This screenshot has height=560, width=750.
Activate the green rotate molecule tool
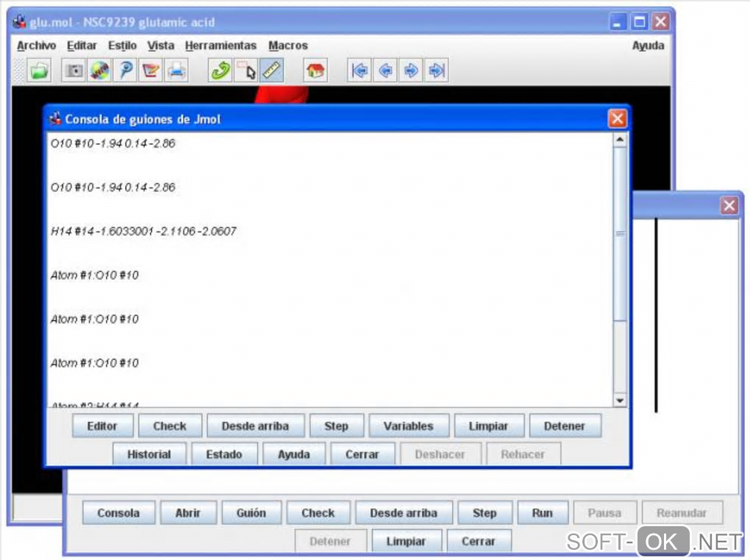click(x=220, y=71)
